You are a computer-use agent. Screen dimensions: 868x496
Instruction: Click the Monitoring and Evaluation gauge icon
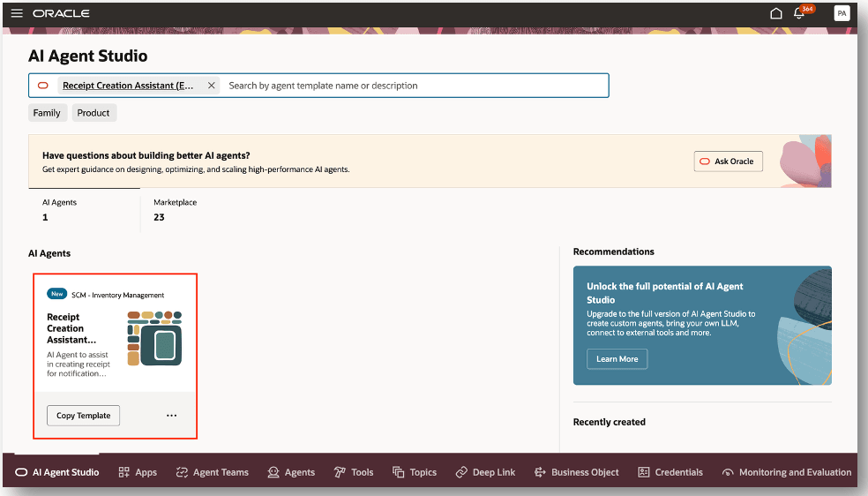tap(728, 473)
